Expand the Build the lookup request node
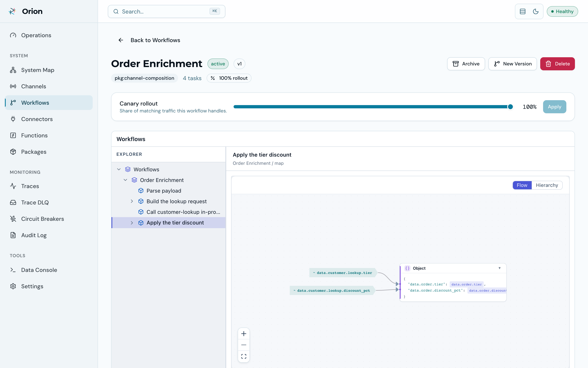 [x=132, y=201]
